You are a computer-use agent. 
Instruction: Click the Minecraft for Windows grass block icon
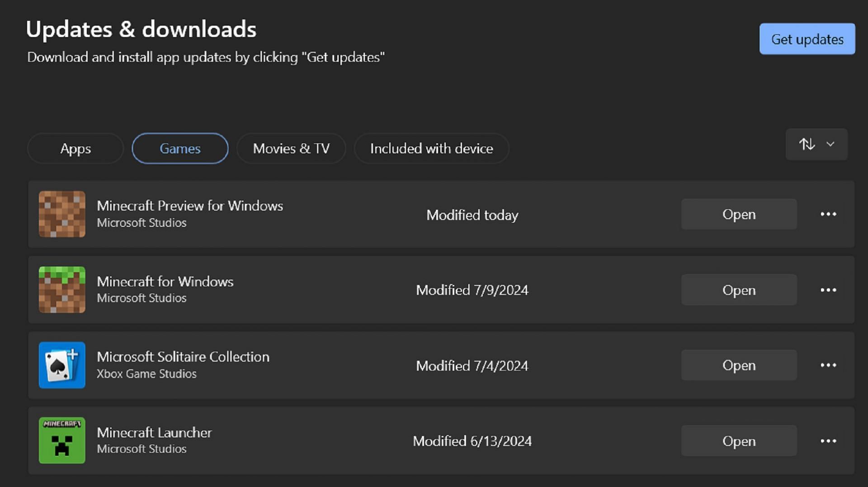coord(62,290)
